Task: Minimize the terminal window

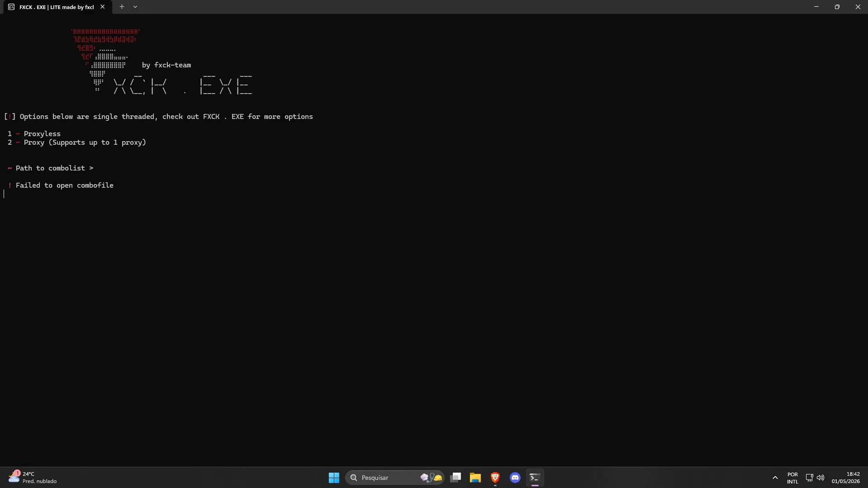Action: click(x=816, y=7)
